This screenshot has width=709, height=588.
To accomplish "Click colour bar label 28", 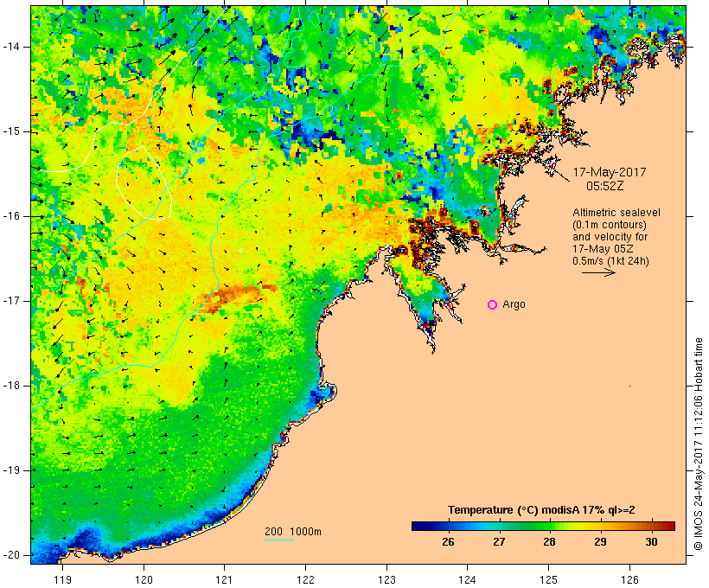I will (549, 542).
